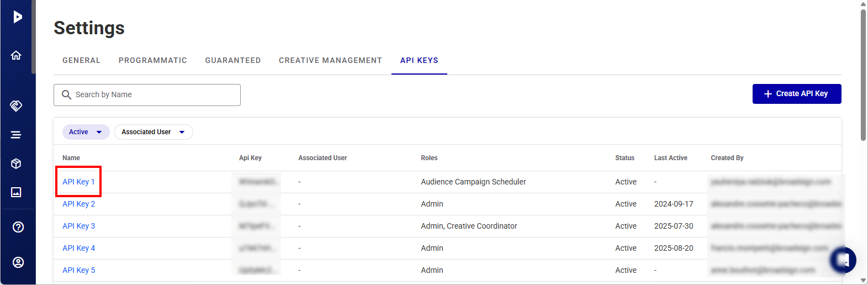Click the Create API Key button

pos(796,94)
